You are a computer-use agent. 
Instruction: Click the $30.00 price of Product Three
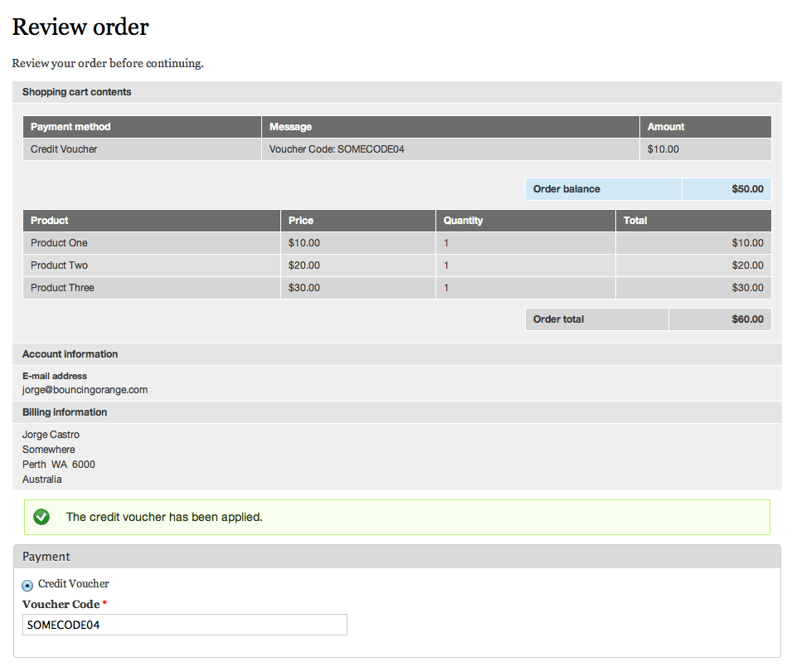pos(304,288)
